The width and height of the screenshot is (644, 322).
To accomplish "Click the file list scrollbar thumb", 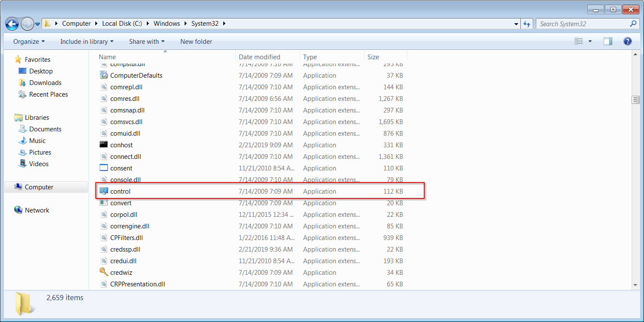I will [635, 100].
